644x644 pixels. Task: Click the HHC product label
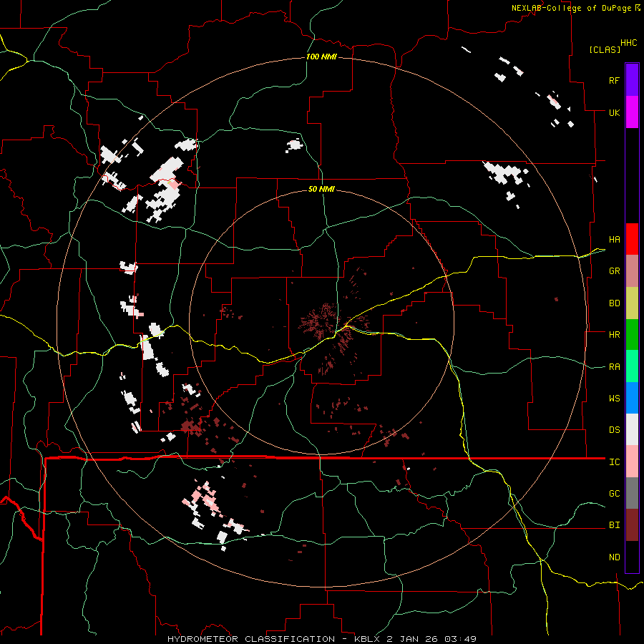point(628,43)
